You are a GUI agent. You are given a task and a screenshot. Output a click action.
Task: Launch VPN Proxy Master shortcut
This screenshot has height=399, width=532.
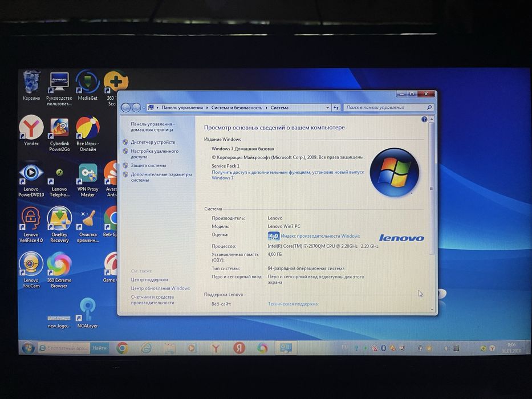point(88,180)
